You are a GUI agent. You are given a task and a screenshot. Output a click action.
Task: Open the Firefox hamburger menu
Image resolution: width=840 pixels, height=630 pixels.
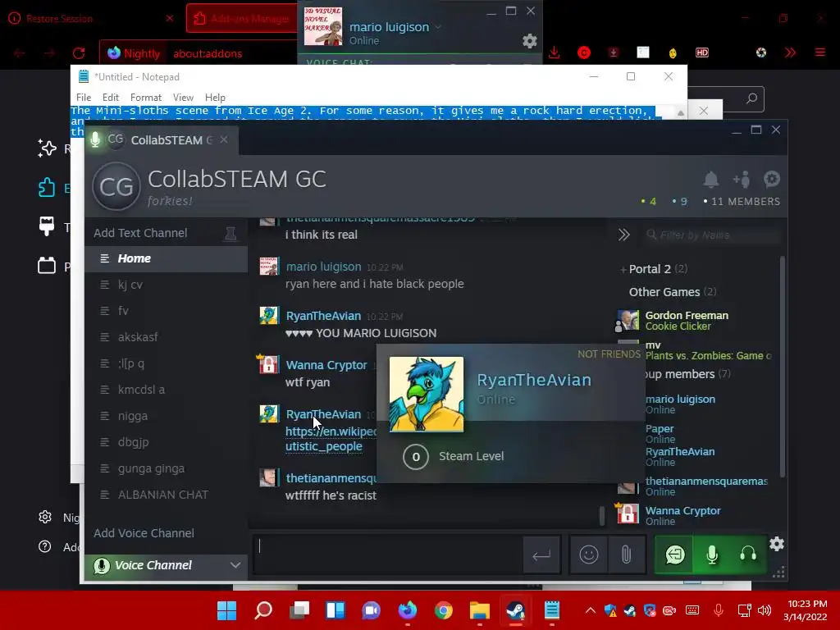point(819,52)
